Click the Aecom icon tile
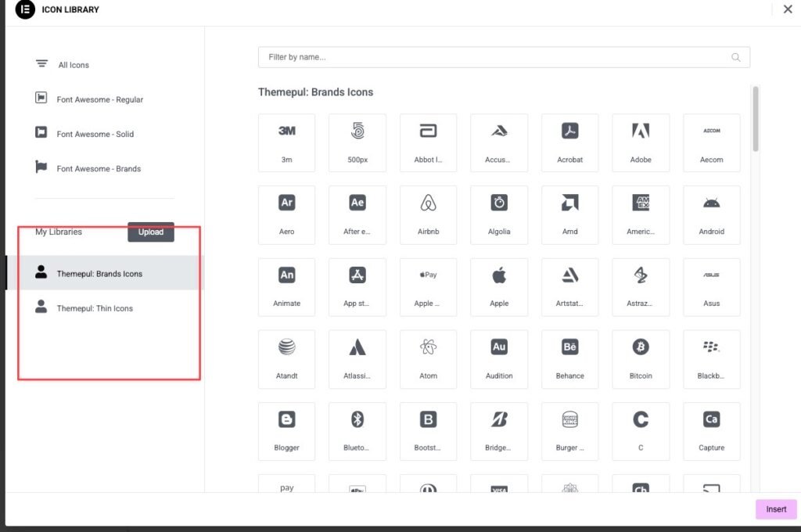Viewport: 801px width, 532px height. (x=711, y=142)
